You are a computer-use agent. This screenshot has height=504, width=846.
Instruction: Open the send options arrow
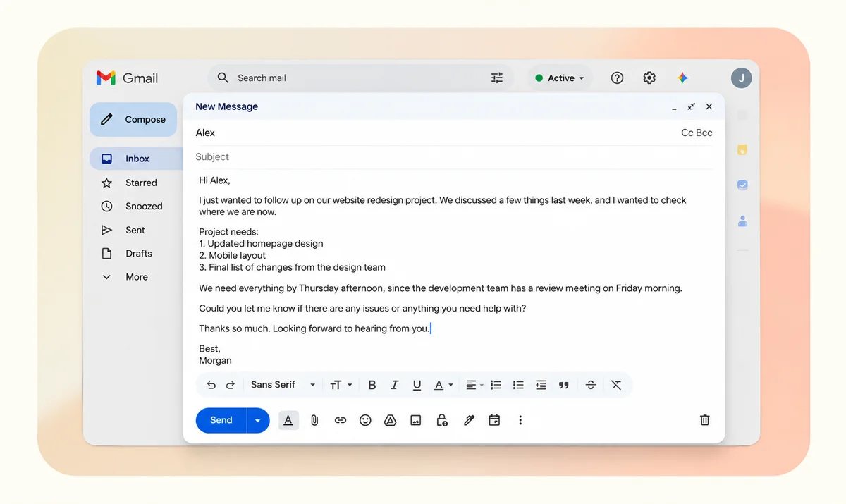258,420
